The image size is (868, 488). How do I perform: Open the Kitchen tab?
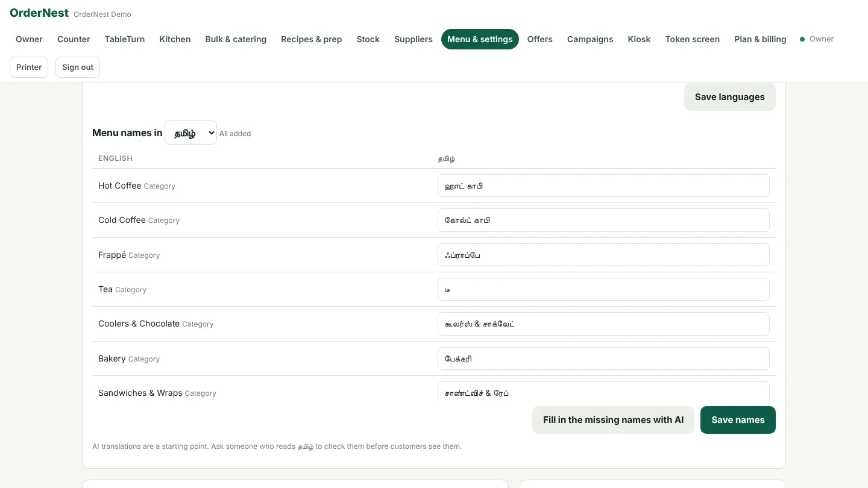[175, 39]
